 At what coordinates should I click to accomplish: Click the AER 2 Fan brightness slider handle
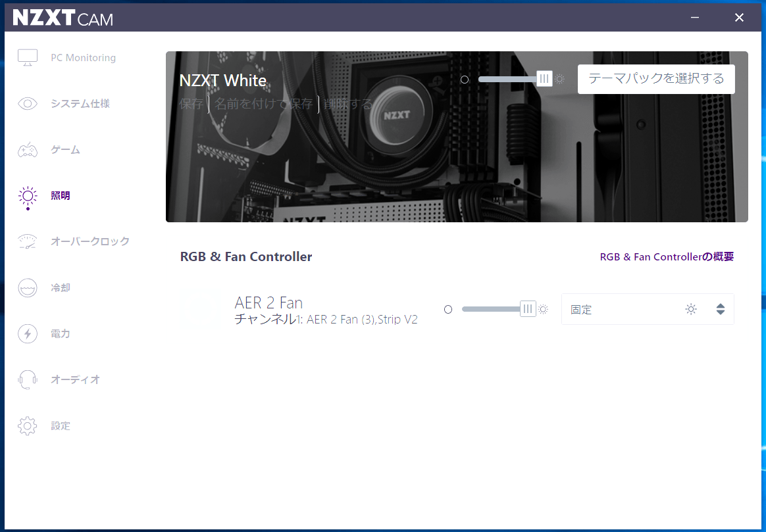point(528,309)
